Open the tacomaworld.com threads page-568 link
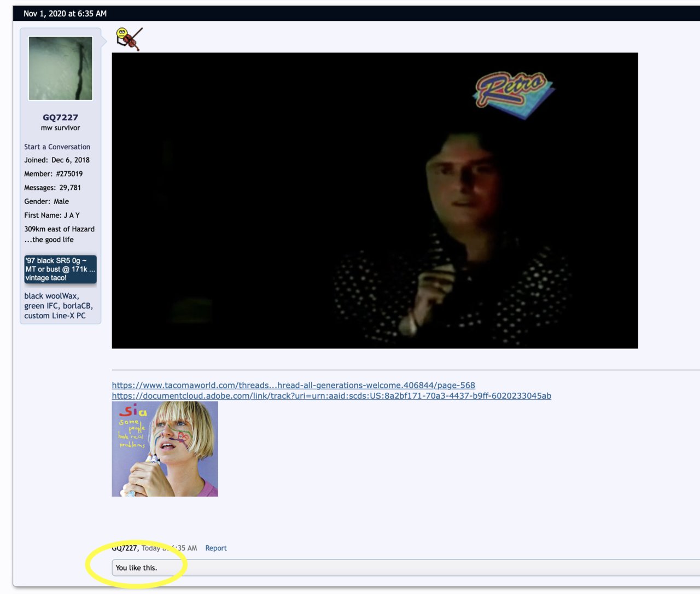The image size is (700, 594). point(293,385)
